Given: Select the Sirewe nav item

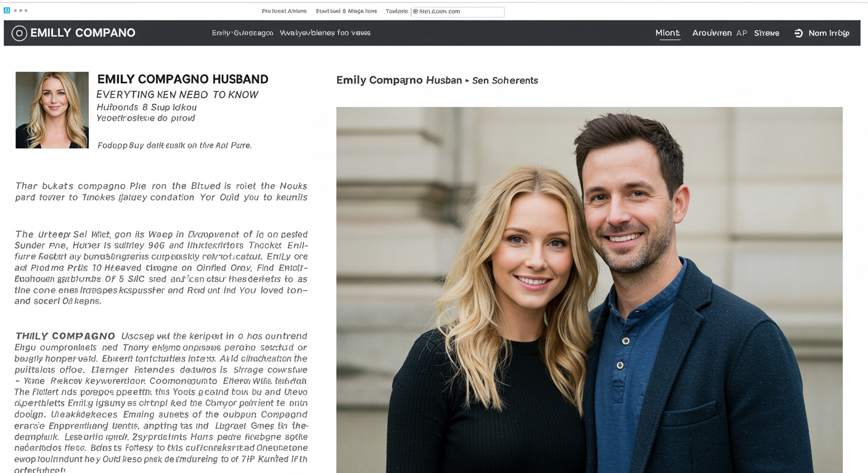Looking at the screenshot, I should tap(767, 33).
